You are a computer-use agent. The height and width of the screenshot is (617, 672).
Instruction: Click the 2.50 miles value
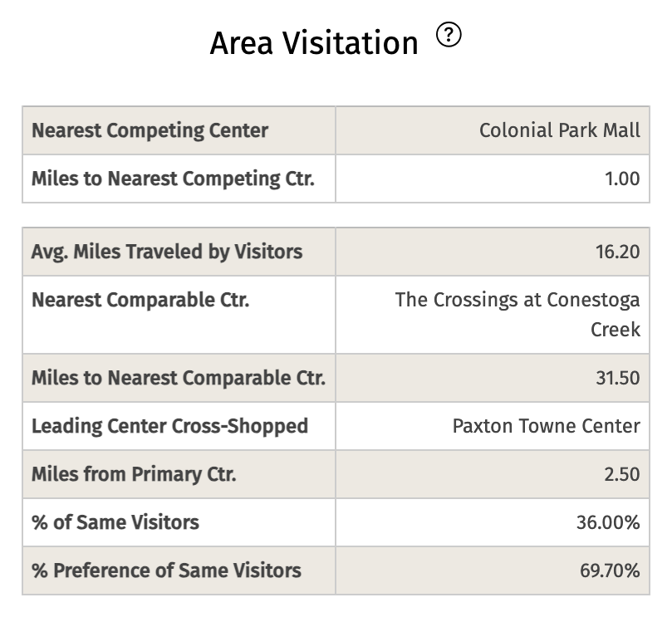[622, 474]
